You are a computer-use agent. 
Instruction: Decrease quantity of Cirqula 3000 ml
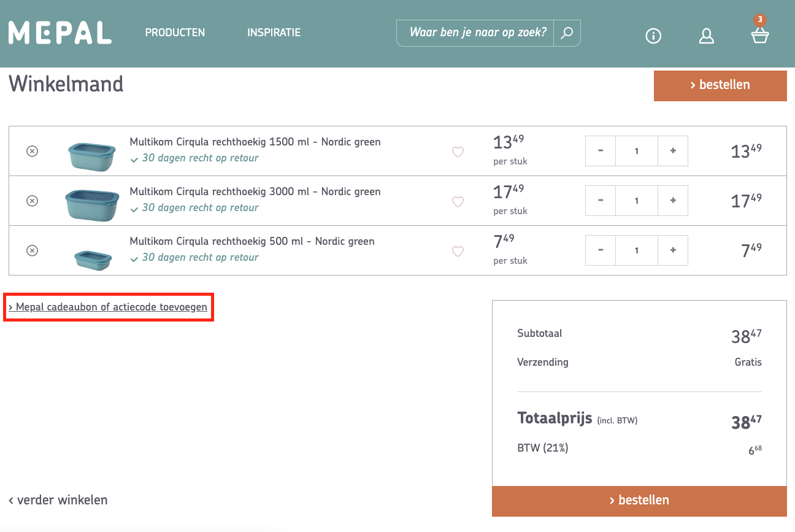601,201
